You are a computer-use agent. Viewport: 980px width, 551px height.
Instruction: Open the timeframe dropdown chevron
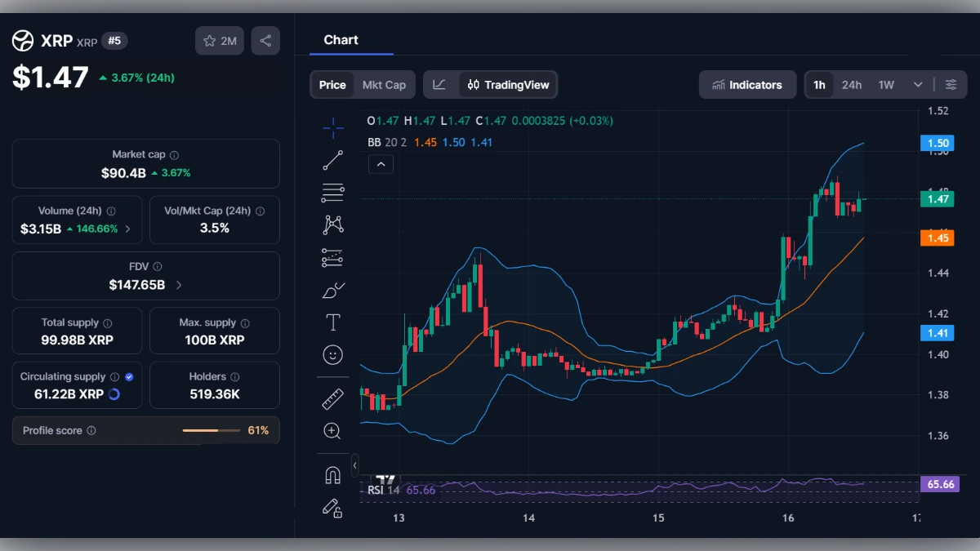point(916,84)
